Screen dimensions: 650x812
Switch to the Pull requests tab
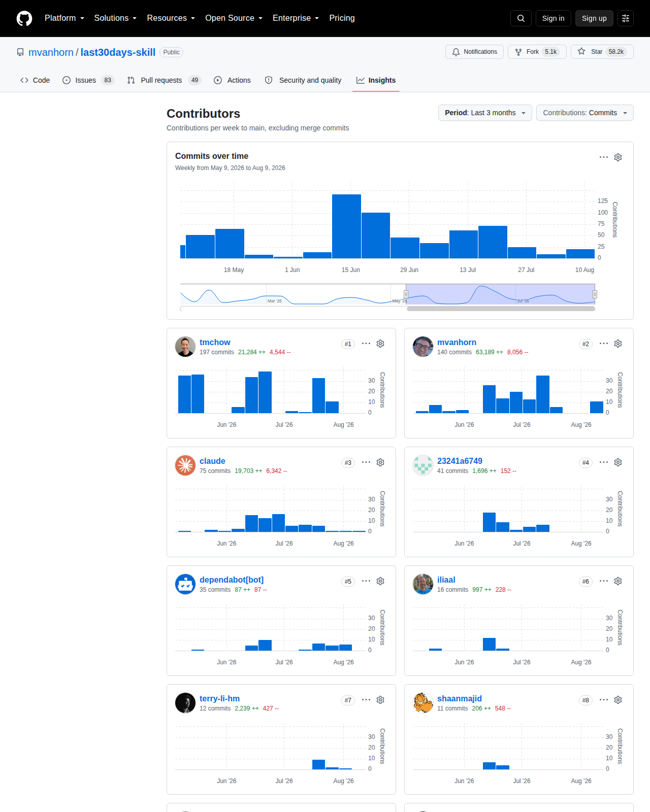pyautogui.click(x=164, y=80)
